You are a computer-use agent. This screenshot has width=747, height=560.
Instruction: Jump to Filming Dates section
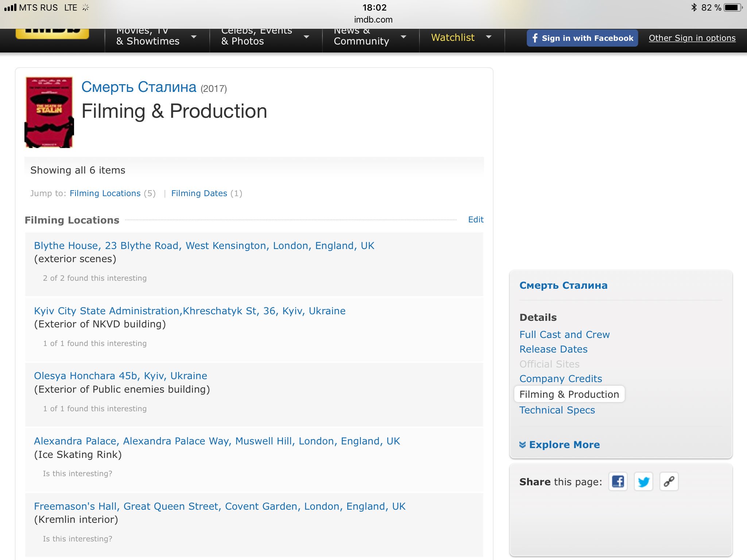199,193
